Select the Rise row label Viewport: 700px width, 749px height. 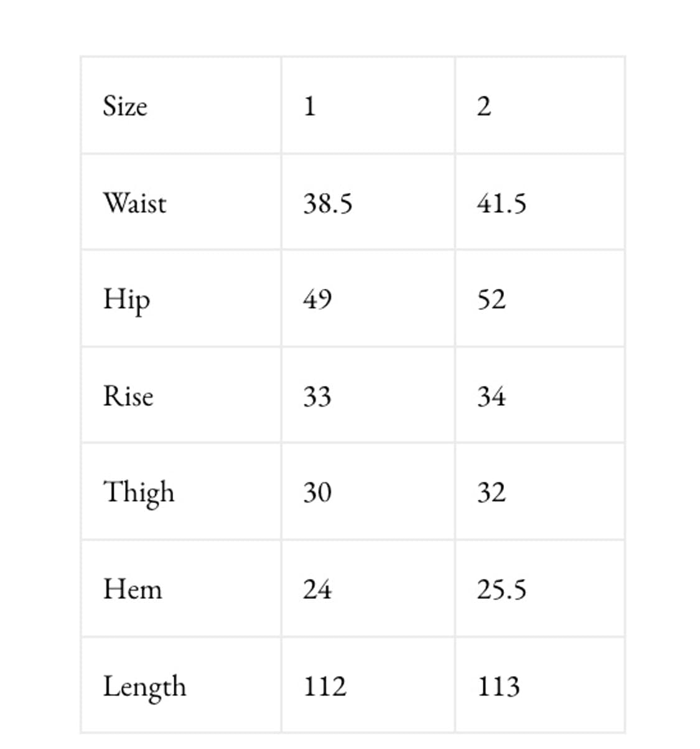pos(128,396)
